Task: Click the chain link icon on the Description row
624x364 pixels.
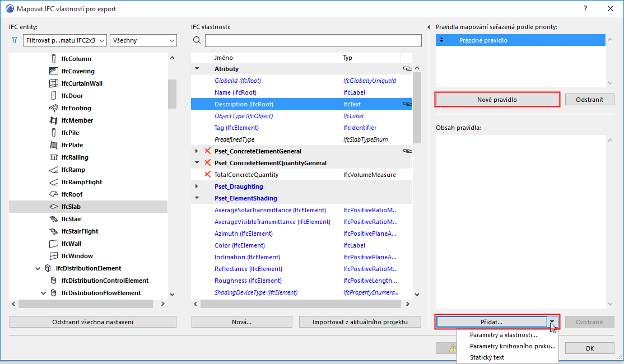Action: coord(407,104)
